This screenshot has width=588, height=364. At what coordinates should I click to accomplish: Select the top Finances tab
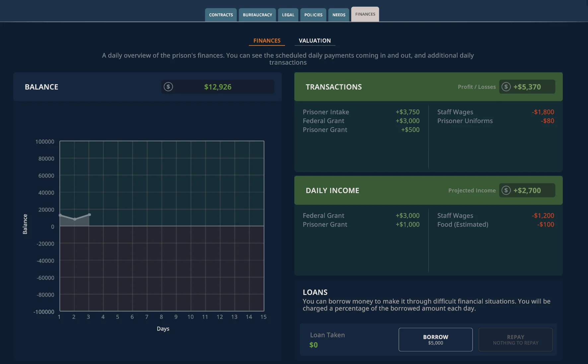click(x=365, y=14)
